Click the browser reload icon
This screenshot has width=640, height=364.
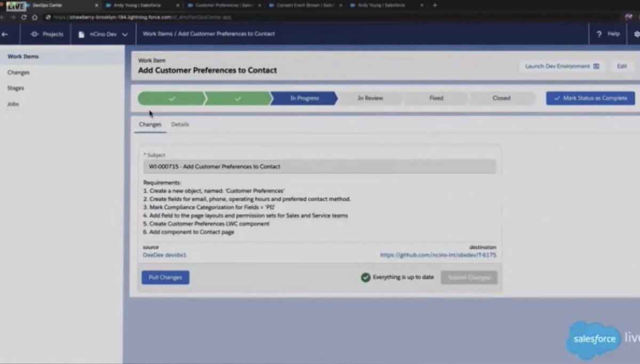(x=24, y=17)
